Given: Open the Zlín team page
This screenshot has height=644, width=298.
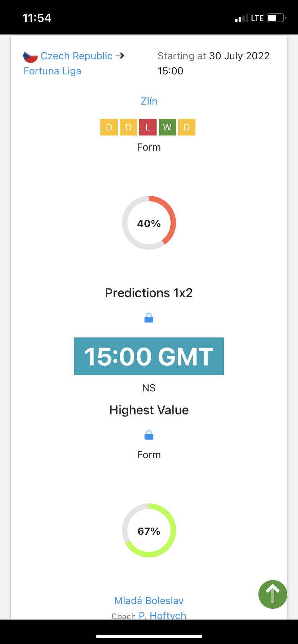Looking at the screenshot, I should (x=149, y=101).
